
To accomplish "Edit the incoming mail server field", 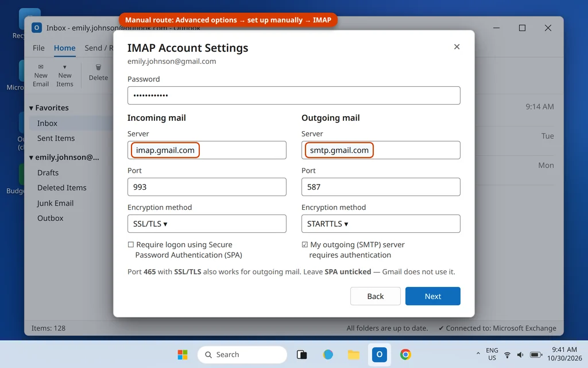I will pyautogui.click(x=207, y=150).
